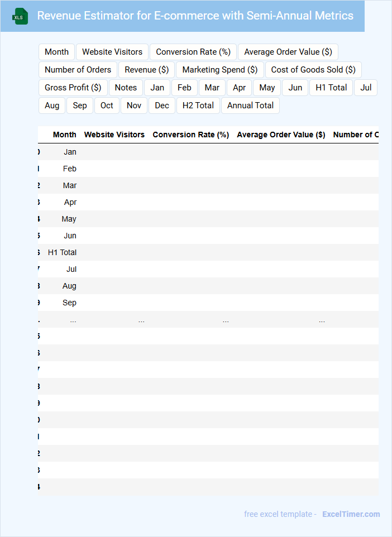Click the Average Order Value ($) table header

281,135
